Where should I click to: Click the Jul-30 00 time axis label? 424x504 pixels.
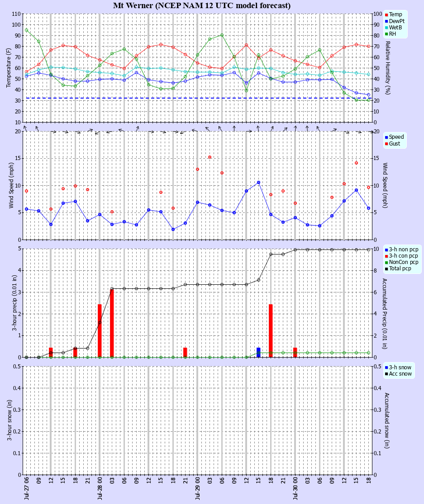coord(295,488)
